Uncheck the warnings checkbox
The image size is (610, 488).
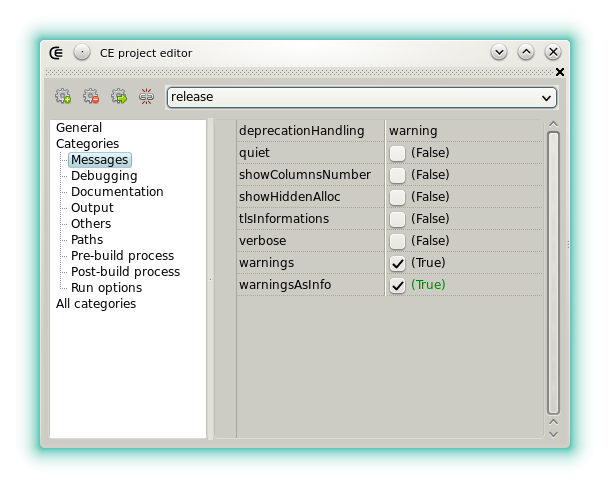click(398, 263)
